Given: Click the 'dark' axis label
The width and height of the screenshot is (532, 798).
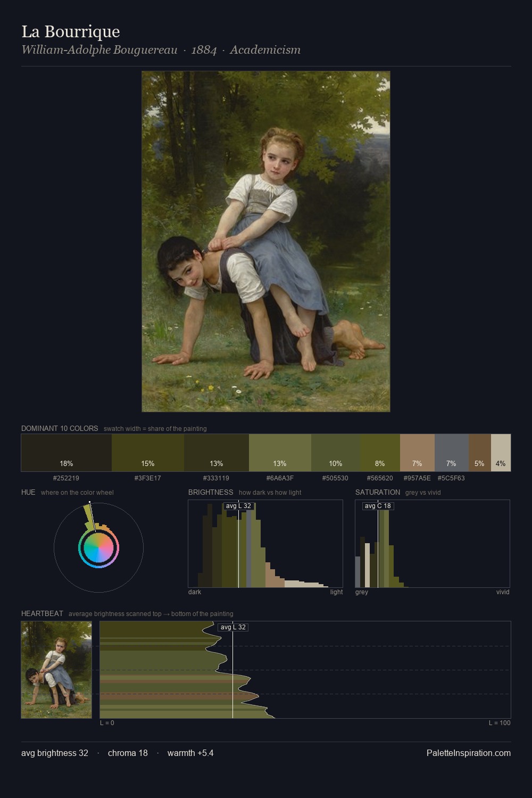Looking at the screenshot, I should 195,592.
